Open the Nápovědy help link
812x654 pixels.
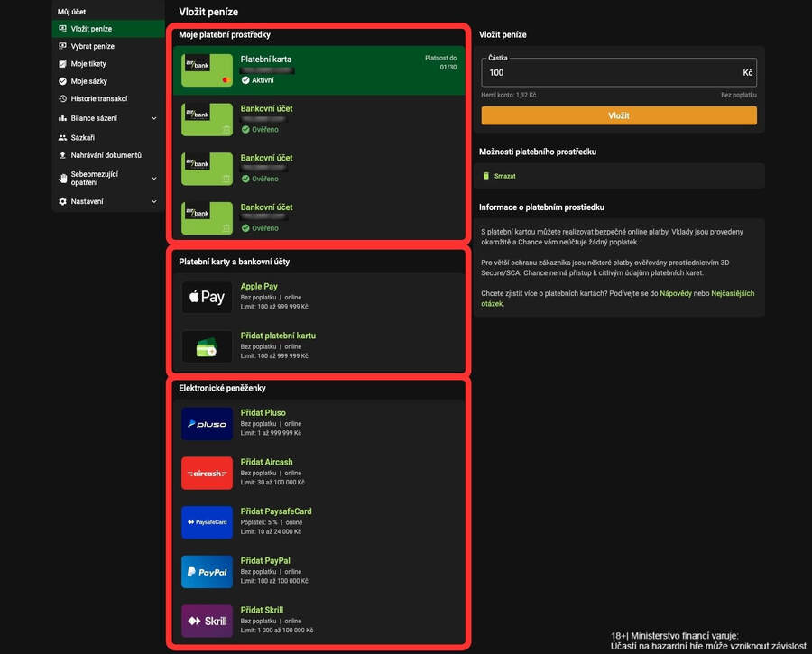click(x=675, y=293)
